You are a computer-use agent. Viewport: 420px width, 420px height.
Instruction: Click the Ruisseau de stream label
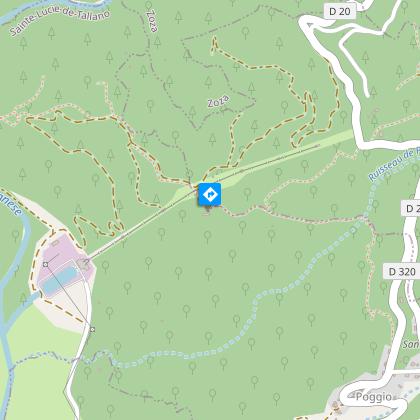393,165
